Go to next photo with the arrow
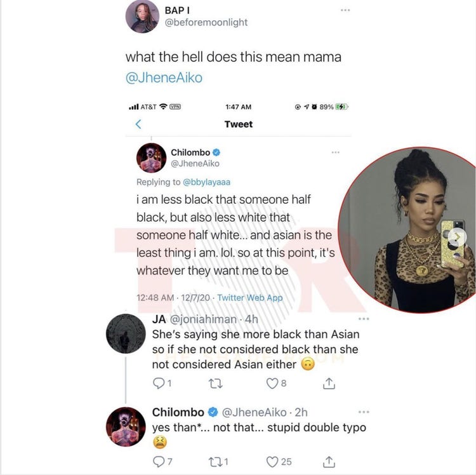Screen dimensions: 476x475 [457, 237]
